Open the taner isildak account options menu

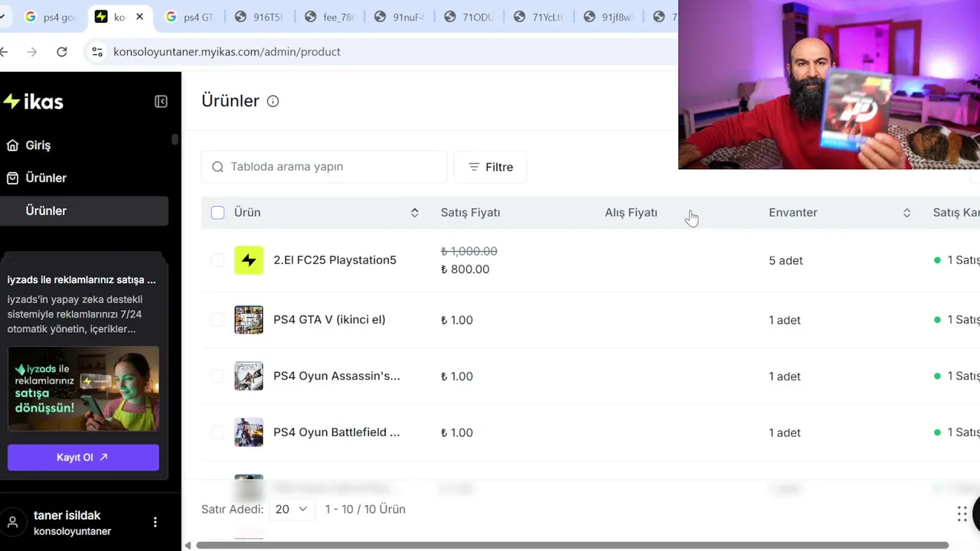[155, 523]
